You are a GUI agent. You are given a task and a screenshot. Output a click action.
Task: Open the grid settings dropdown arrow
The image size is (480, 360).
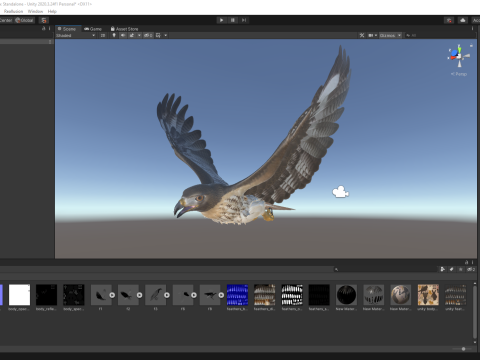pyautogui.click(x=166, y=35)
